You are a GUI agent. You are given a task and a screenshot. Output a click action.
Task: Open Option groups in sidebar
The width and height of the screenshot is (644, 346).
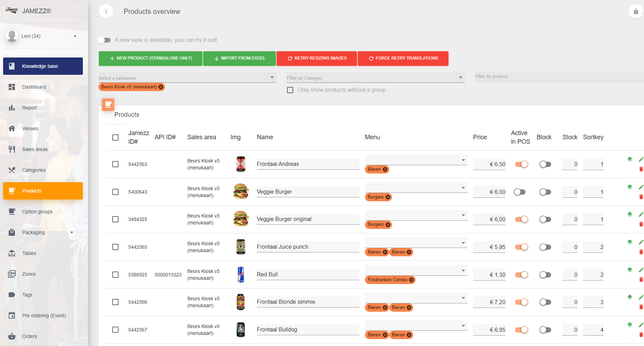click(43, 212)
